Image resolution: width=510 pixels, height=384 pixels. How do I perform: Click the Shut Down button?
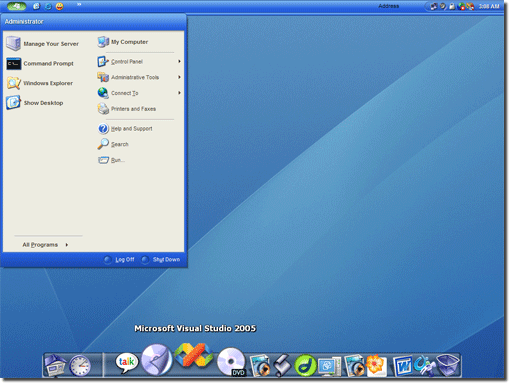[x=160, y=259]
